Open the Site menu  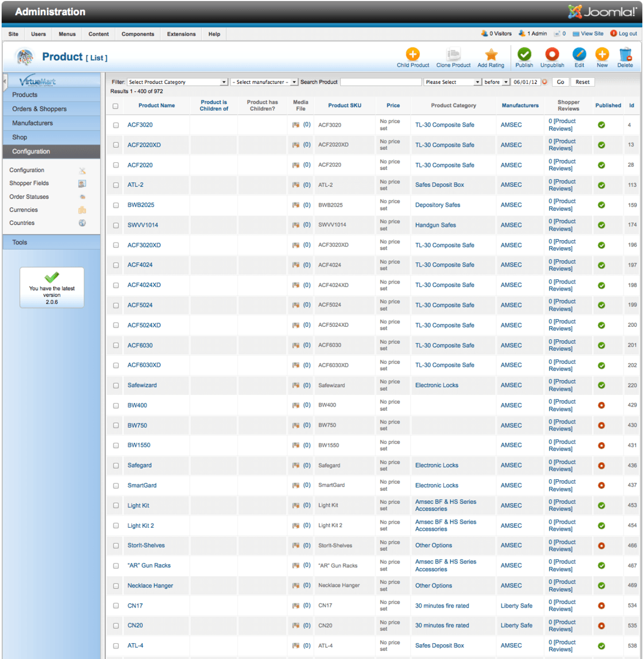pos(13,34)
